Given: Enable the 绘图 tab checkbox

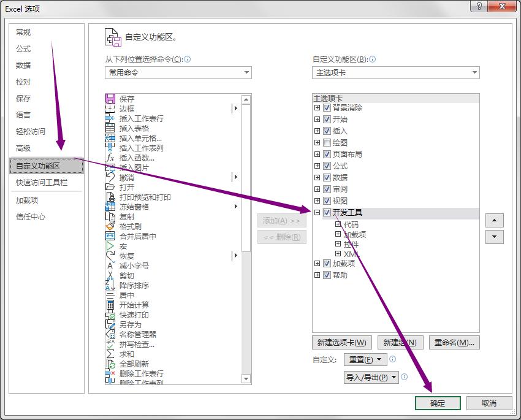Looking at the screenshot, I should point(327,142).
